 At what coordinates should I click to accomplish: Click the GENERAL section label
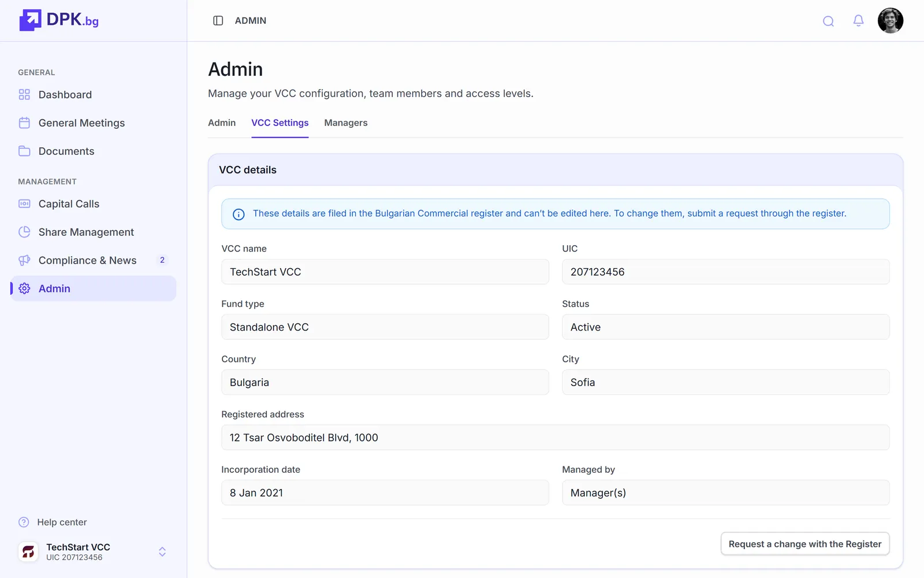tap(36, 72)
